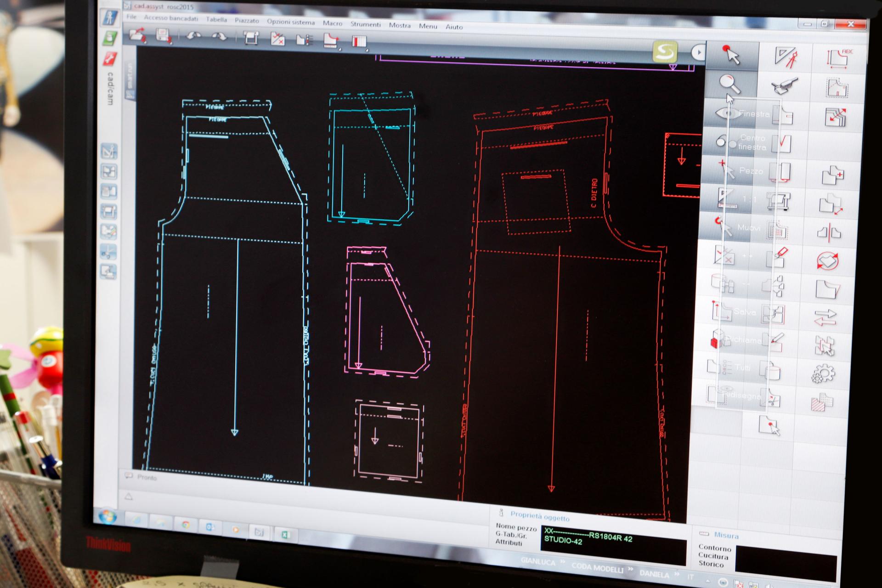Click the Salva piece save tool

733,311
